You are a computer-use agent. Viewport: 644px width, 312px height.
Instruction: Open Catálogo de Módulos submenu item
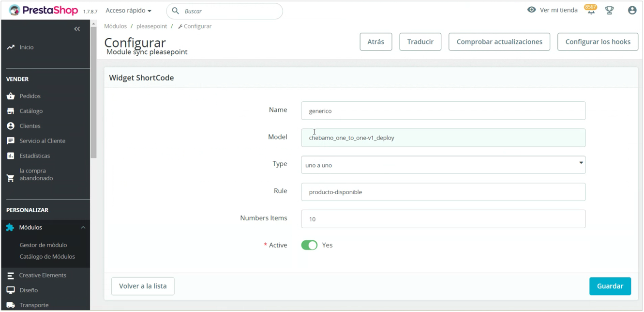pyautogui.click(x=47, y=257)
